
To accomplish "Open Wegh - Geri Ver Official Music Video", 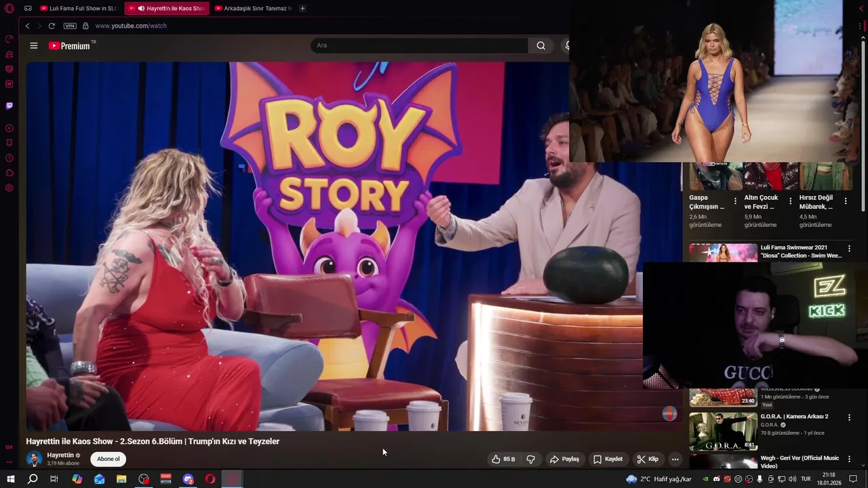I will (800, 462).
